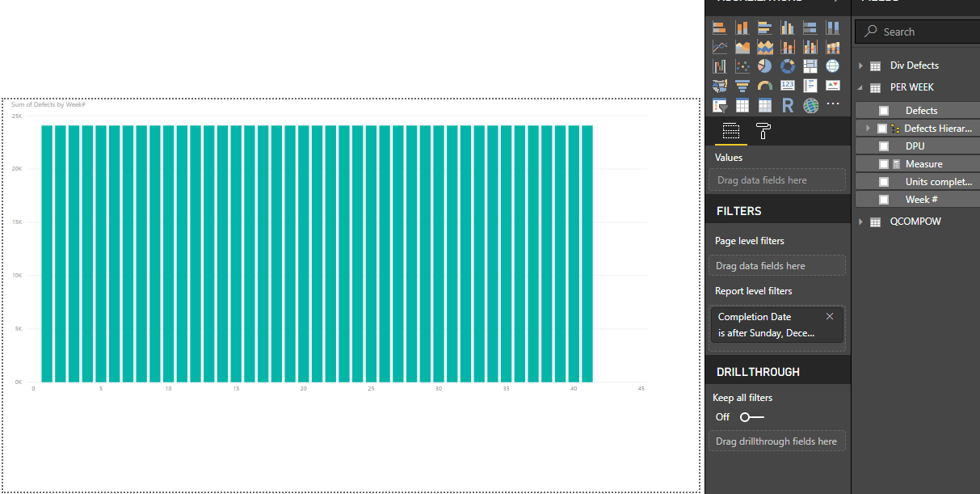Select the 100% stacked column chart visual

tap(832, 27)
